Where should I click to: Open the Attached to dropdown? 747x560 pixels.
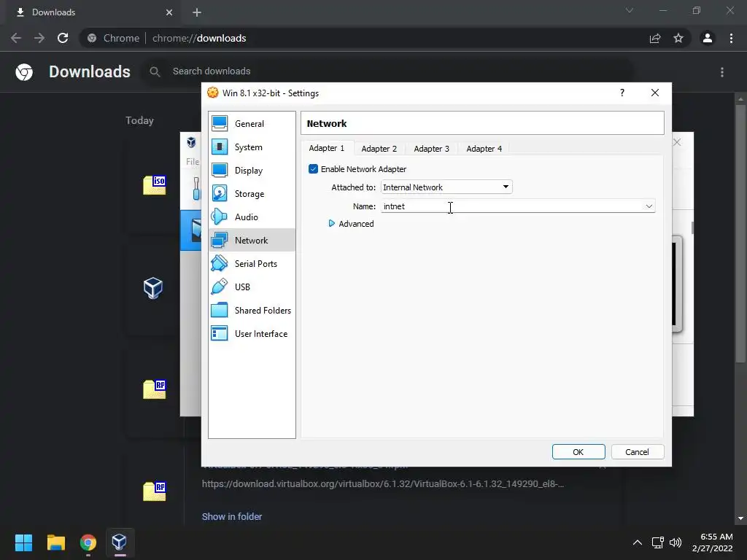tap(446, 187)
